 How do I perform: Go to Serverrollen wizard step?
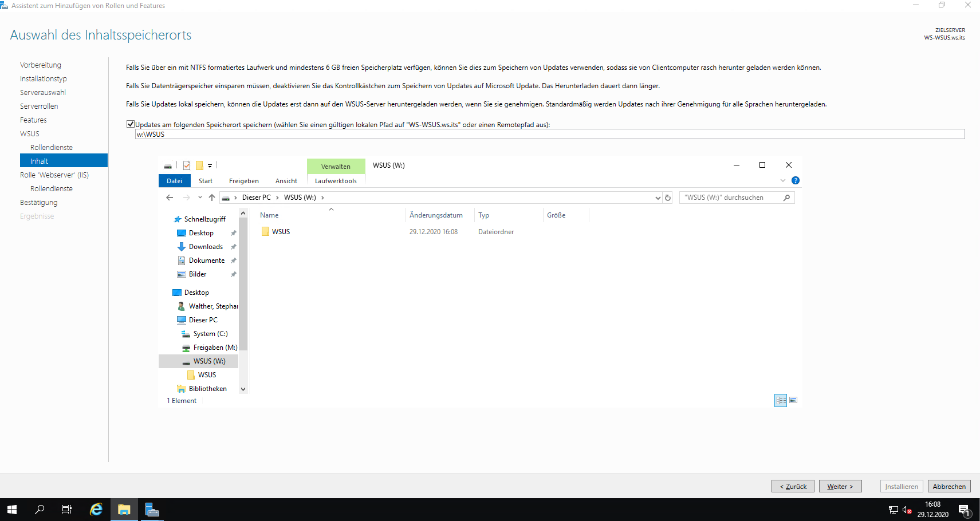(39, 106)
